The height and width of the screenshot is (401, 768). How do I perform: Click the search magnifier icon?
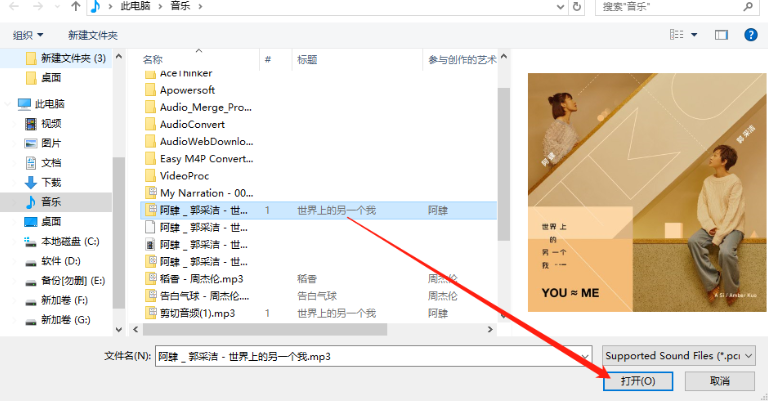(x=748, y=6)
